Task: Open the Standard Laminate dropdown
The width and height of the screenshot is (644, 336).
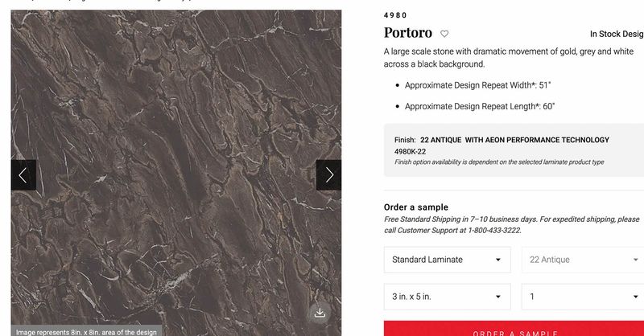Action: pyautogui.click(x=448, y=260)
